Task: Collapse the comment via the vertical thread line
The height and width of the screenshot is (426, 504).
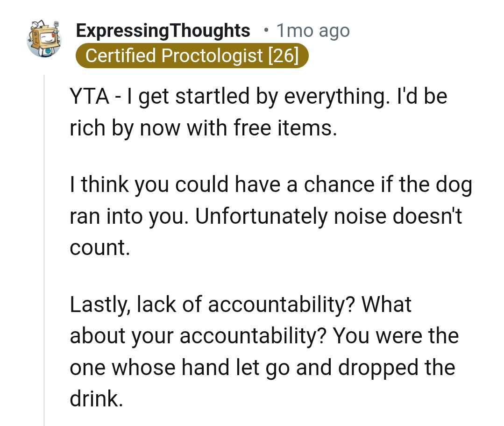Action: point(44,250)
